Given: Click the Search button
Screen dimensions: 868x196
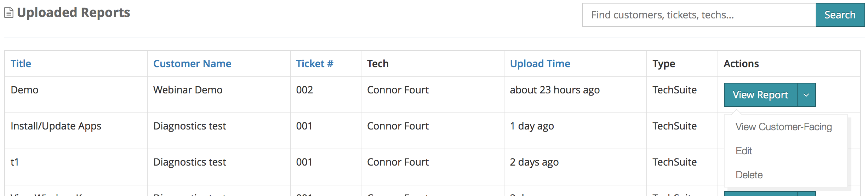Looking at the screenshot, I should [x=840, y=15].
